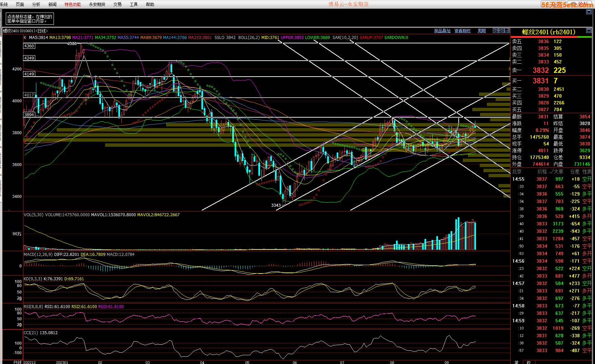Go to next contract with right arrow icon
595x364 pixels.
point(501,31)
